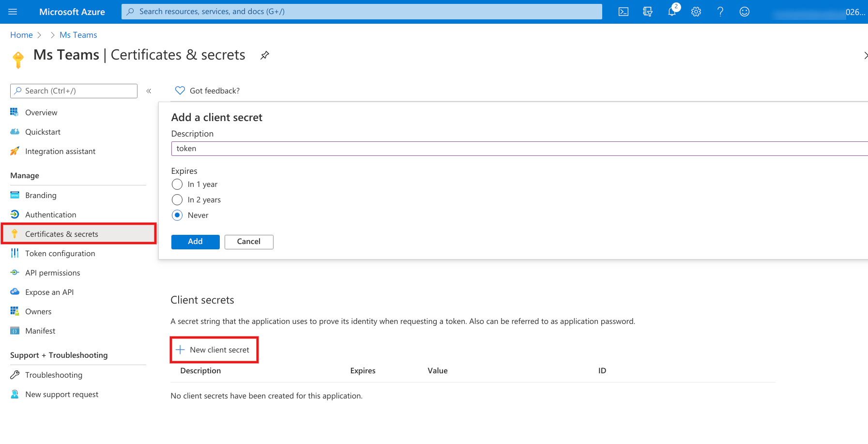This screenshot has width=868, height=444.
Task: Expand the right-side panel chevron
Action: pos(865,55)
